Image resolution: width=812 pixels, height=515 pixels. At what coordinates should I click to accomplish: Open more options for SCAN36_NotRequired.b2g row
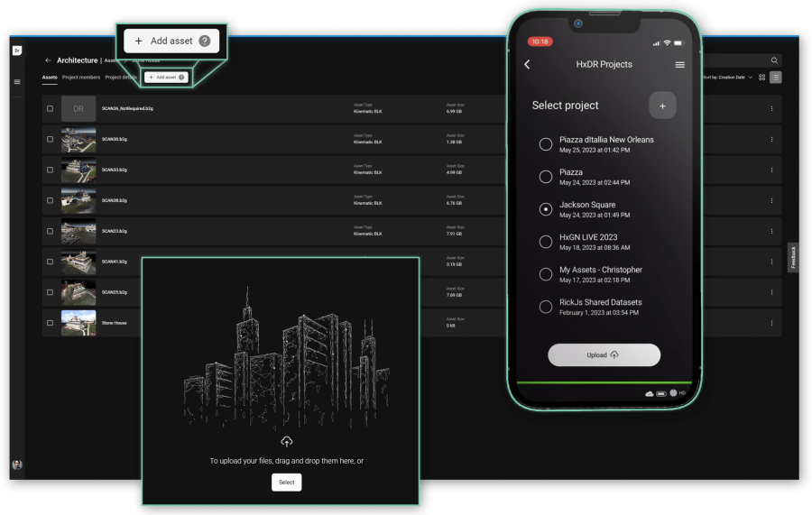coord(771,109)
